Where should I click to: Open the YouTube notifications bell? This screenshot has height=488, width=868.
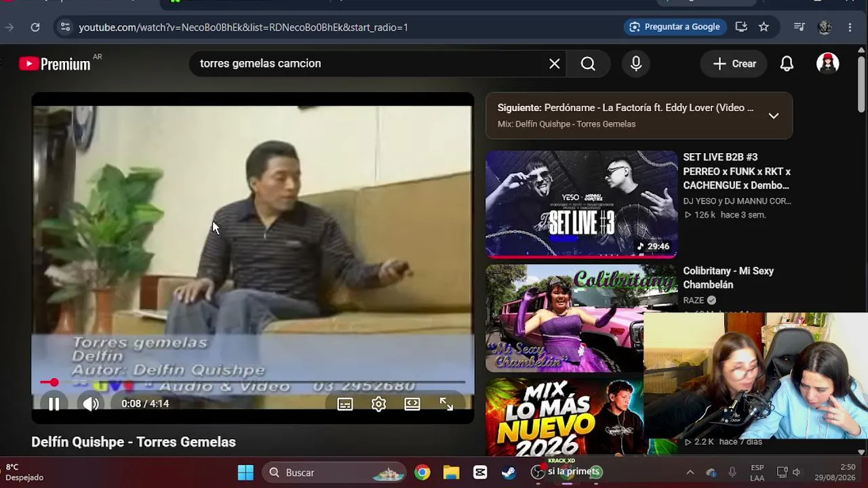coord(787,64)
